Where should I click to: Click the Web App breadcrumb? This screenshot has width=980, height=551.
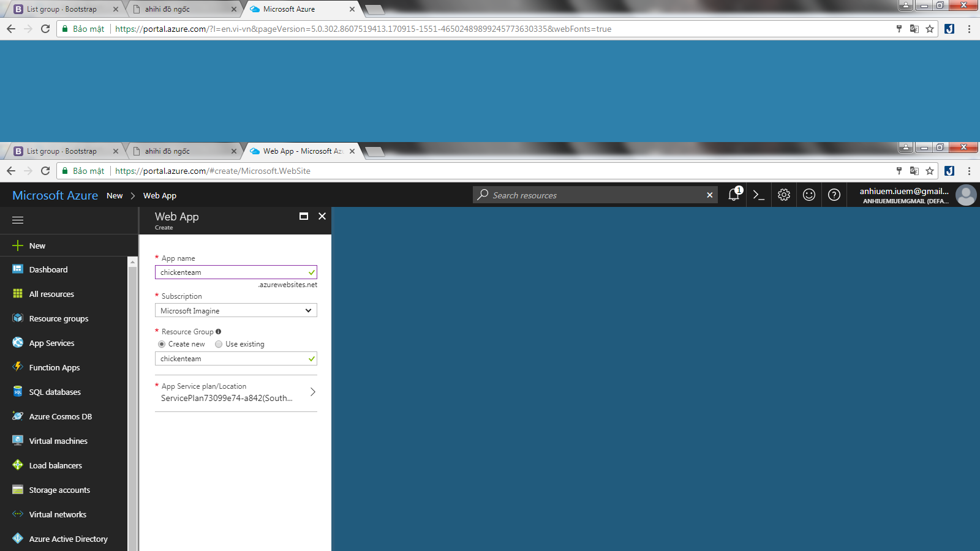[160, 196]
